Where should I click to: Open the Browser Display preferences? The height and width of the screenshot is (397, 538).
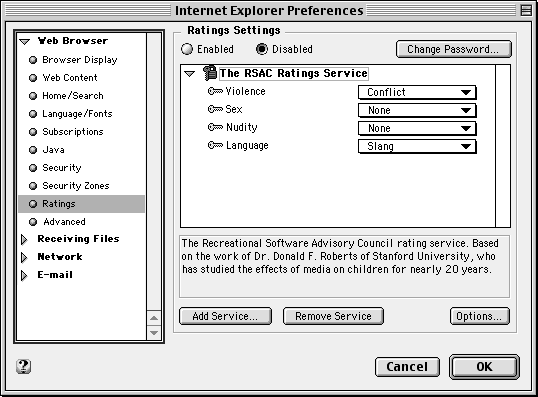80,60
